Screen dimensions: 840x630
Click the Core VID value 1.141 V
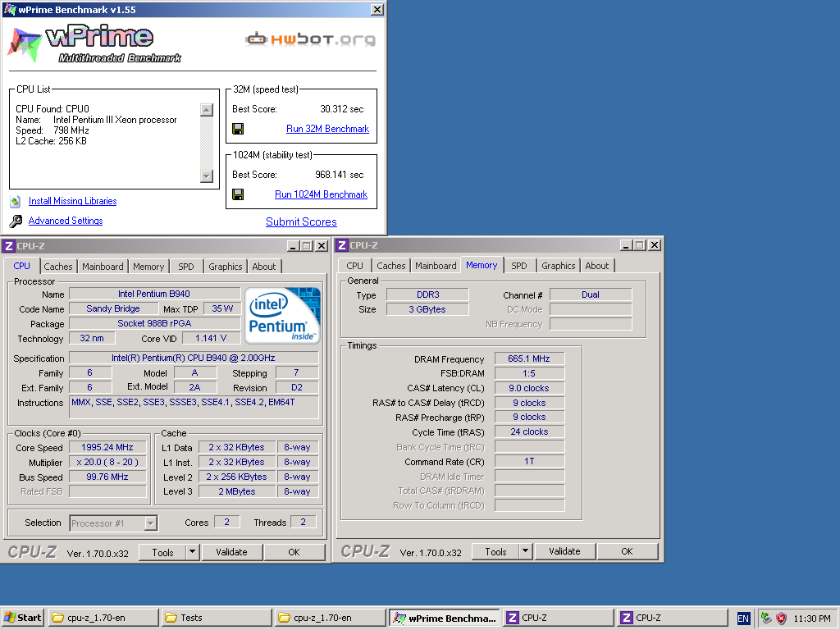pyautogui.click(x=211, y=338)
